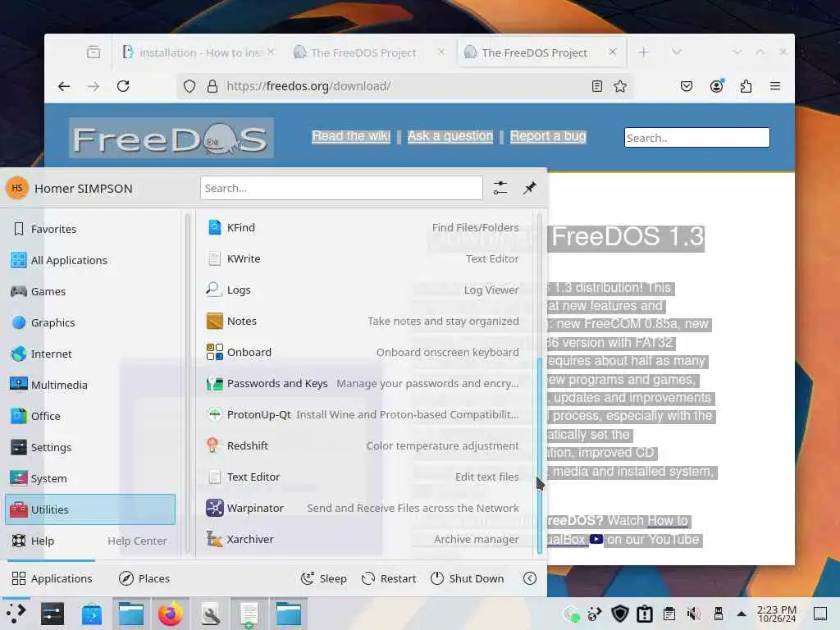The width and height of the screenshot is (840, 630).
Task: Go back in Firefox
Action: pos(64,86)
